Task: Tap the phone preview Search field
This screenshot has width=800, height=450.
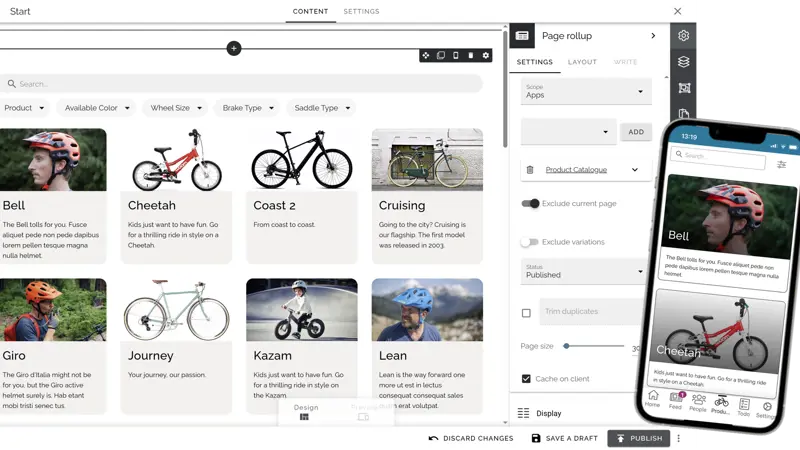Action: 718,158
